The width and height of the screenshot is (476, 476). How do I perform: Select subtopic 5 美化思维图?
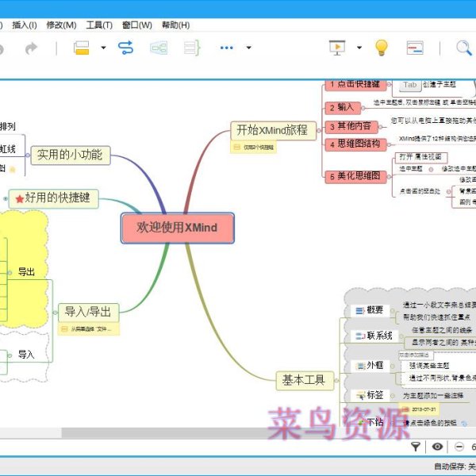coord(355,177)
